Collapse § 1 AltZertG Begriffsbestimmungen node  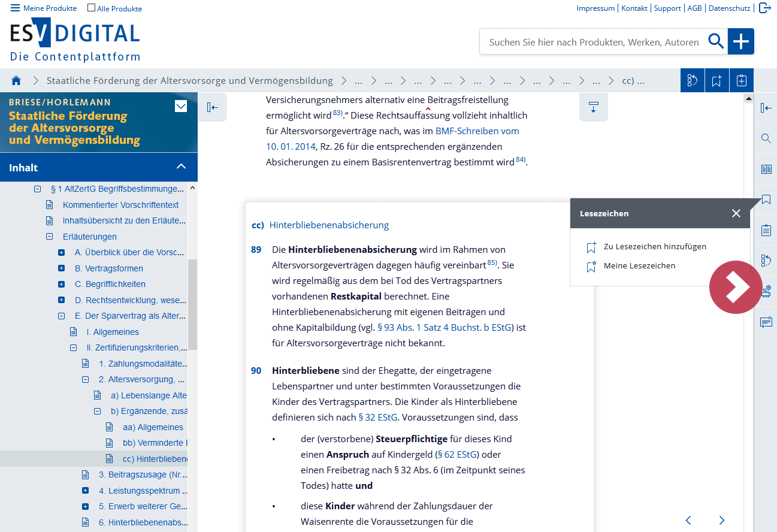pos(37,189)
